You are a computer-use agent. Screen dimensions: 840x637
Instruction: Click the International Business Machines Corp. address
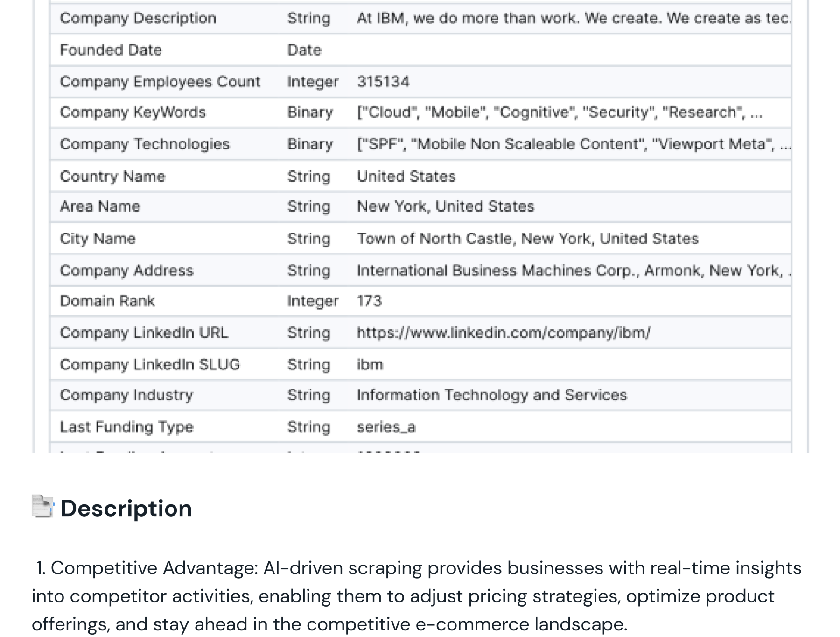tap(574, 270)
